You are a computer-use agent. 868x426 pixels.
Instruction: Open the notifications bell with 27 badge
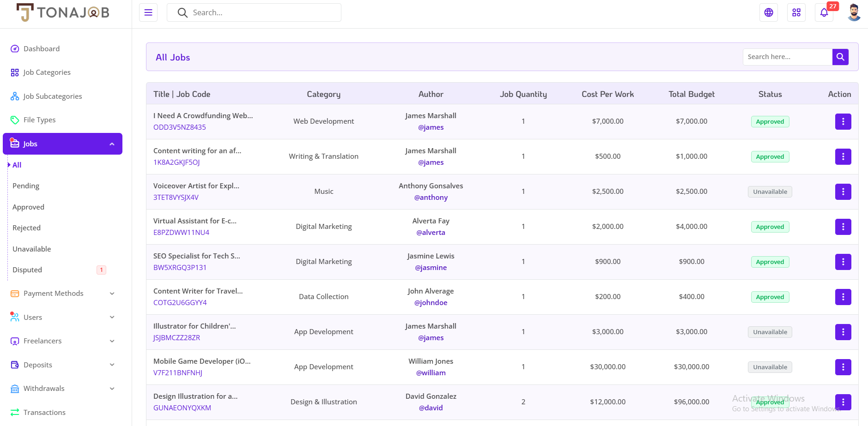(824, 12)
